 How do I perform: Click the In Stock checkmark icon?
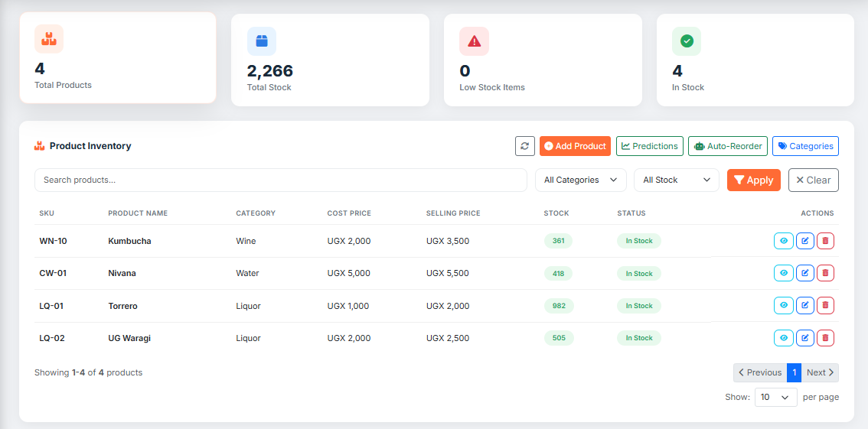pyautogui.click(x=687, y=41)
